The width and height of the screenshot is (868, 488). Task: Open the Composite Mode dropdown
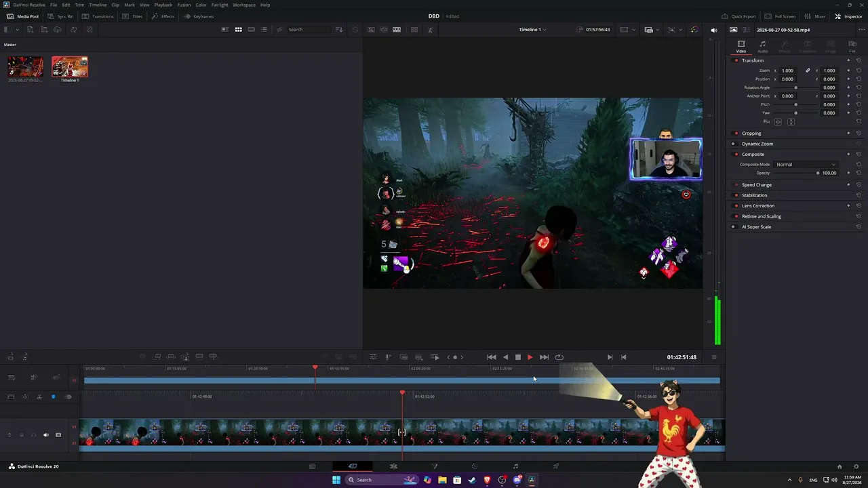pos(806,165)
